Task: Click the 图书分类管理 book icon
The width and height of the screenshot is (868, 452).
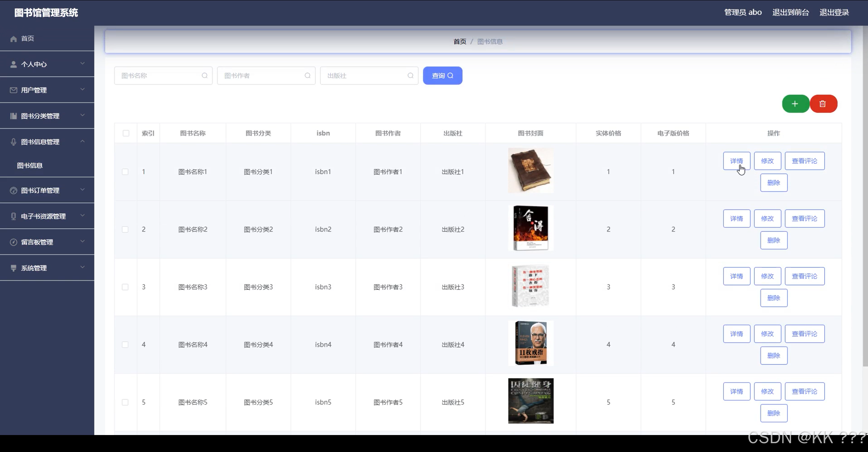Action: [14, 116]
